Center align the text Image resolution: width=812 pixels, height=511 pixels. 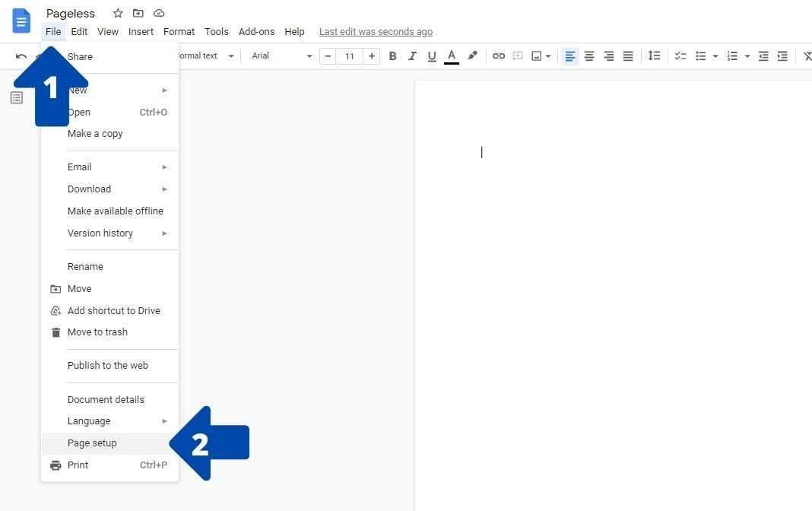point(589,56)
